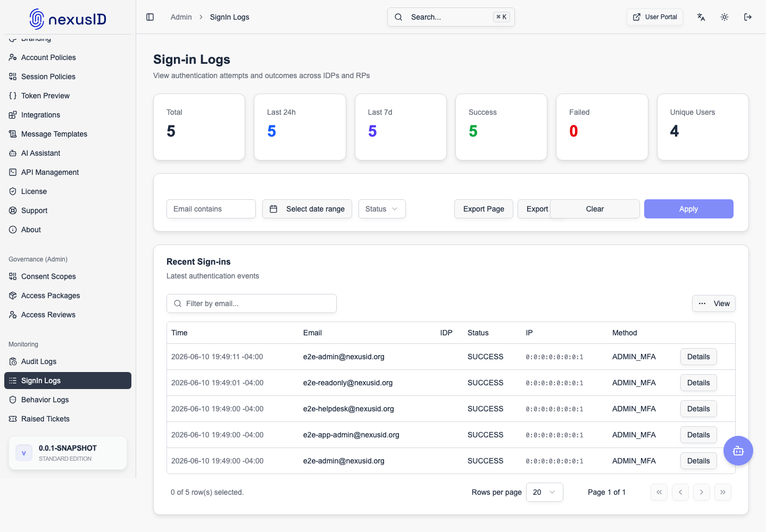Toggle the sidebar panel icon

tap(150, 17)
